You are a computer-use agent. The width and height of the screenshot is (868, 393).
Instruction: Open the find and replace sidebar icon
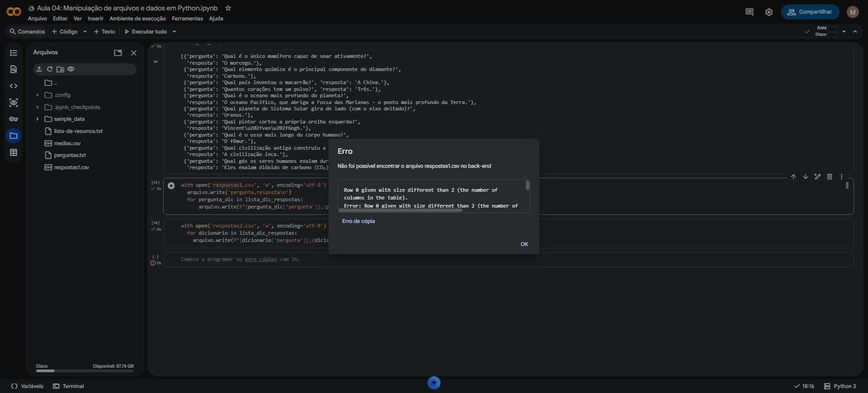coord(14,69)
